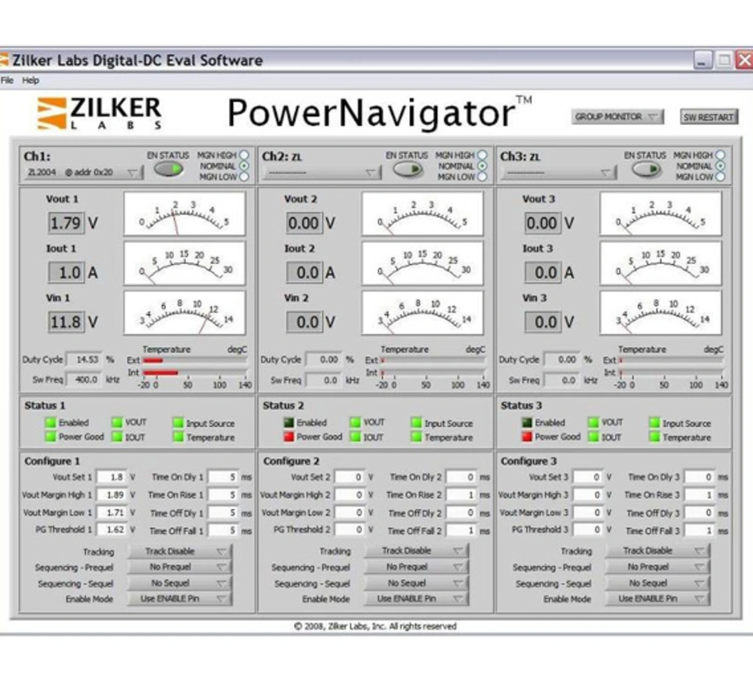
Task: Click the Vout 2 analog meter gauge
Action: tap(422, 214)
